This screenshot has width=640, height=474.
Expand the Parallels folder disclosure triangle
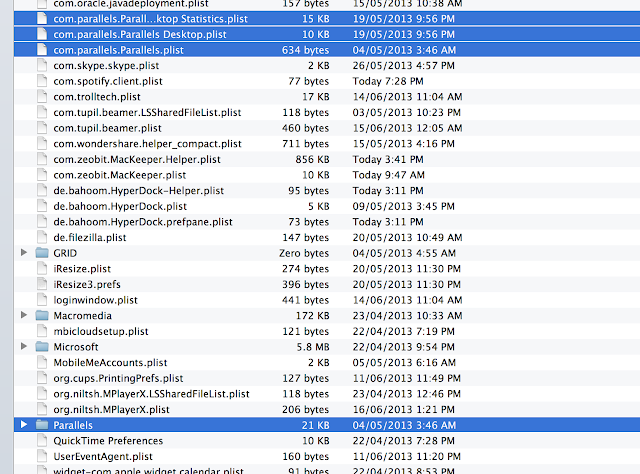pyautogui.click(x=24, y=425)
